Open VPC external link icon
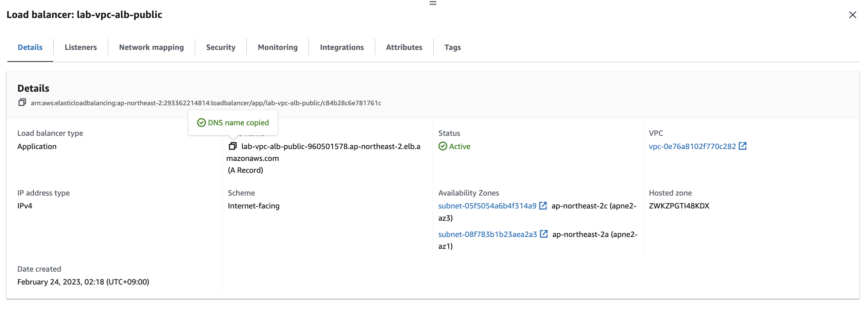The image size is (868, 311). pyautogui.click(x=743, y=146)
